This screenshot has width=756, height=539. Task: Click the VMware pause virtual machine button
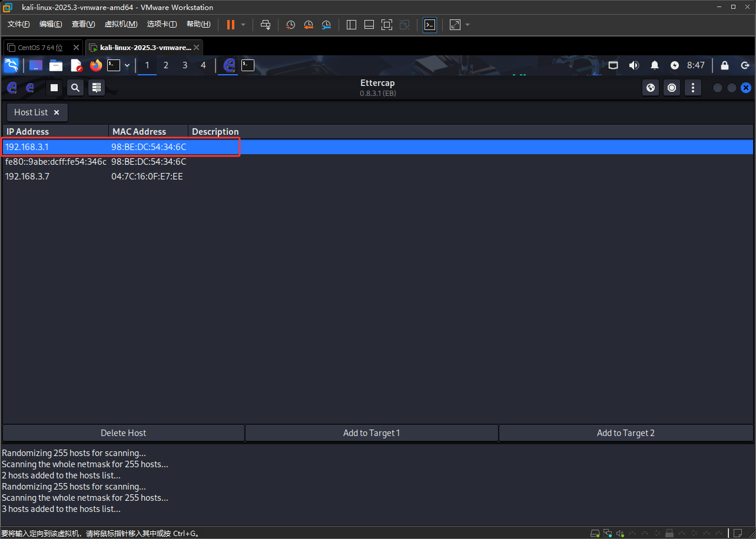(231, 25)
